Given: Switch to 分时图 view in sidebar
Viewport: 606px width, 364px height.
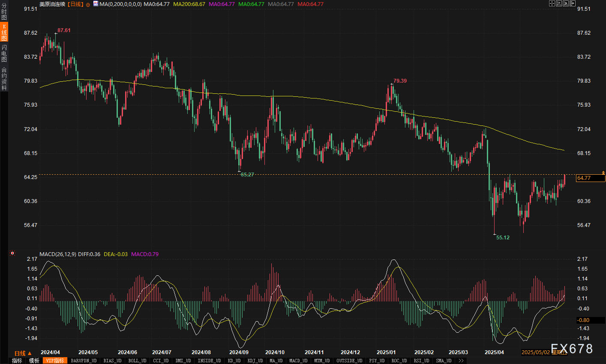Looking at the screenshot, I should click(4, 12).
